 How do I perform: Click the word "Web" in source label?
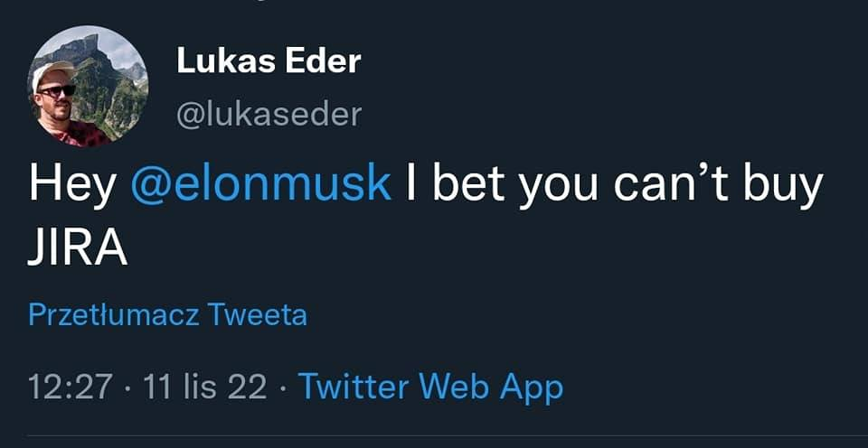click(x=456, y=387)
